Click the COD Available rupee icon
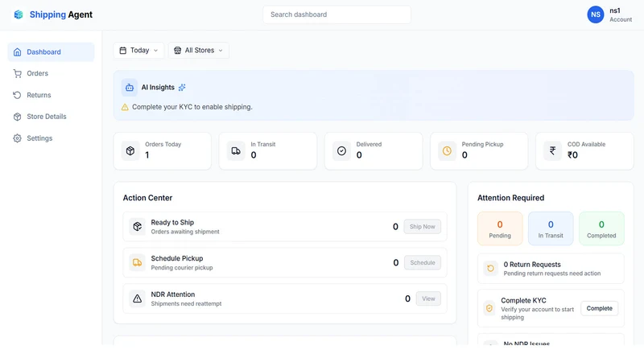This screenshot has height=362, width=644. [x=552, y=151]
